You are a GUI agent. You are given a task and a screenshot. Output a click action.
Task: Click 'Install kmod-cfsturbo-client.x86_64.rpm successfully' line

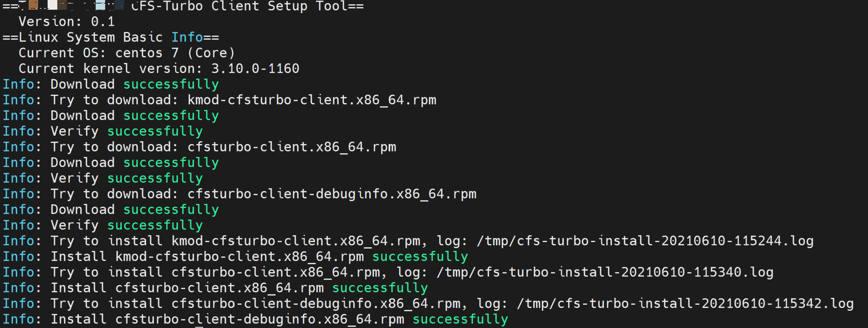[x=235, y=257]
